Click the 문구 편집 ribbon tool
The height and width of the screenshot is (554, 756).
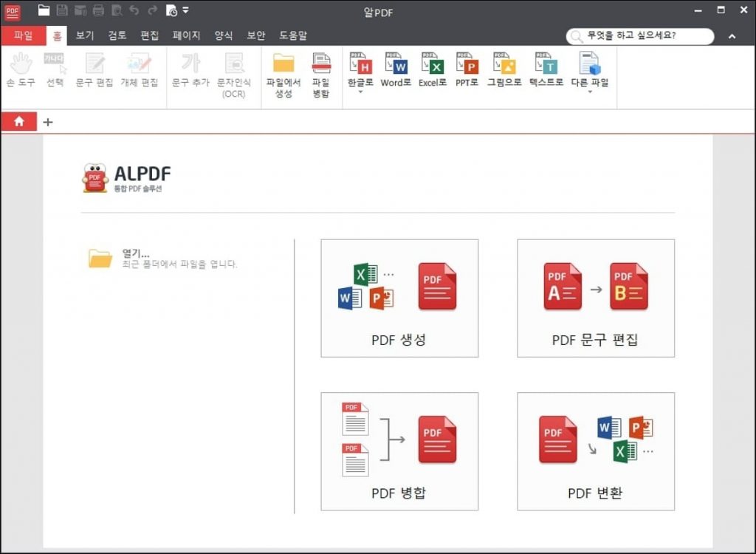pos(94,70)
